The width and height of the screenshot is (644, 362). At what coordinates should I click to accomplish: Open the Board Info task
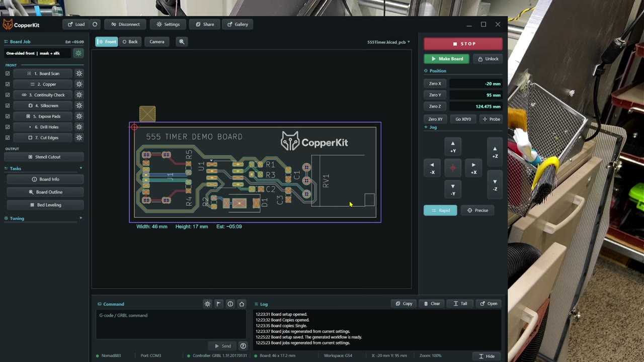(x=44, y=179)
